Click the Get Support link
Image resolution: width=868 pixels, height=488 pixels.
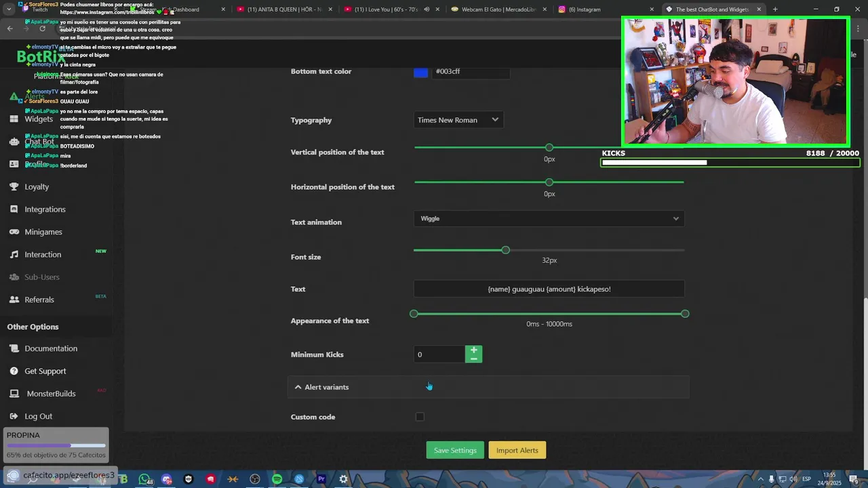click(x=45, y=371)
